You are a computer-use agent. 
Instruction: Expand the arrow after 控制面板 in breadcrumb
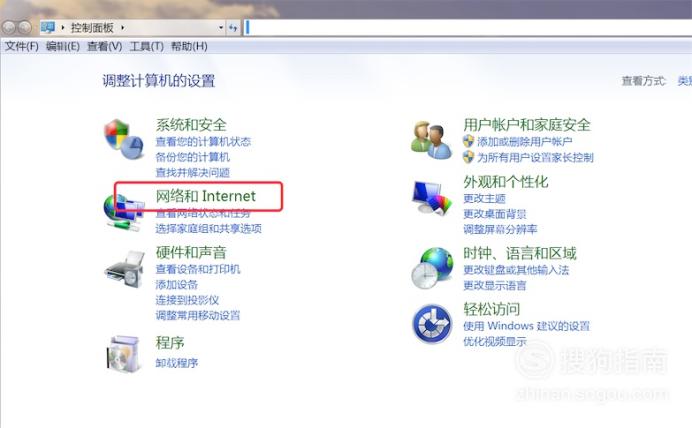click(122, 28)
